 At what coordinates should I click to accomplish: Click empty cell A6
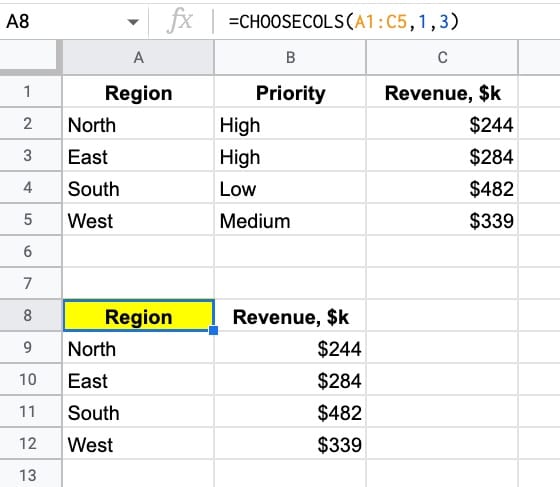click(139, 251)
